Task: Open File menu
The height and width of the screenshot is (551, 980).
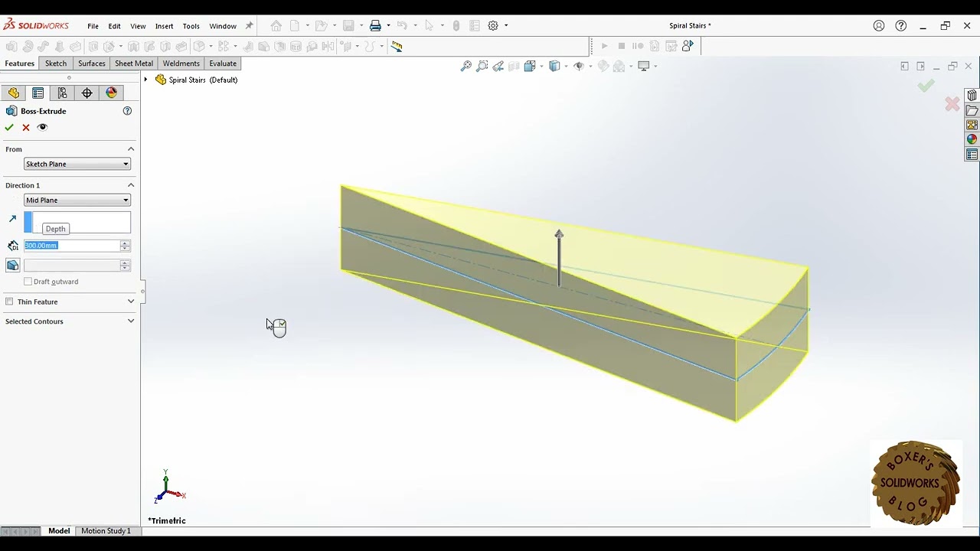Action: coord(93,26)
